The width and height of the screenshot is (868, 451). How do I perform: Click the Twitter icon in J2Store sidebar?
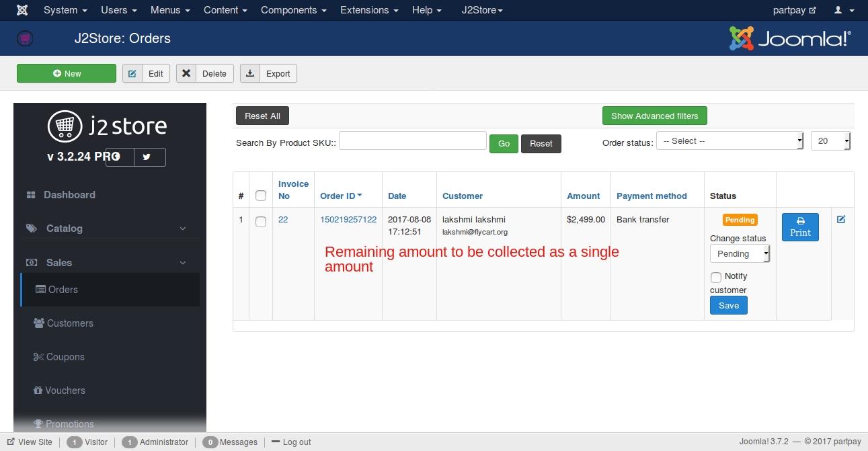(x=146, y=157)
